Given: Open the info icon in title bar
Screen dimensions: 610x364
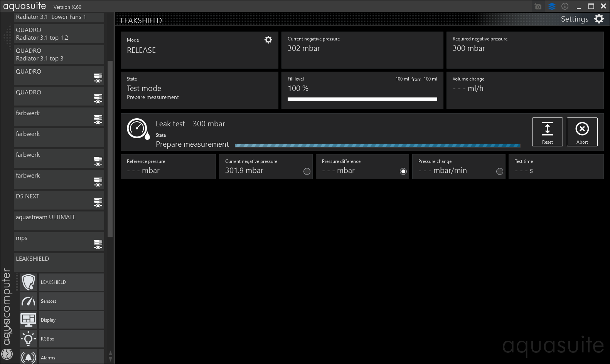Looking at the screenshot, I should 565,6.
